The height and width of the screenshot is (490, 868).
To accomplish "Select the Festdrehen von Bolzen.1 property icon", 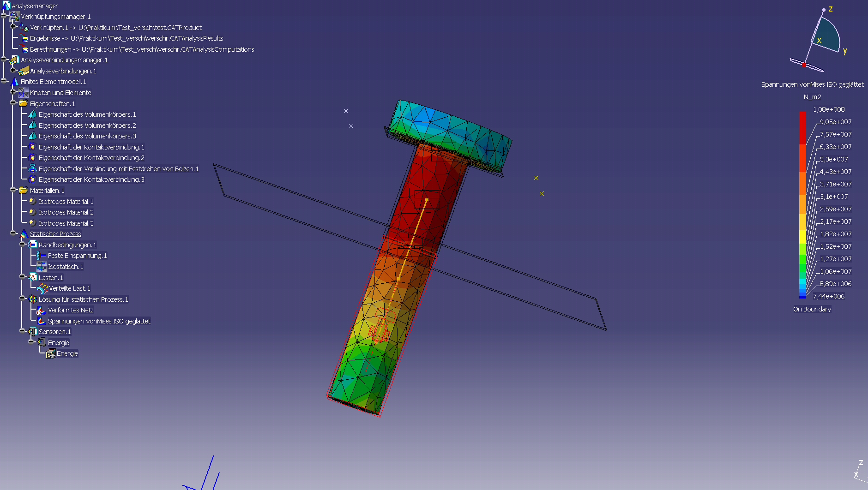I will pyautogui.click(x=32, y=168).
